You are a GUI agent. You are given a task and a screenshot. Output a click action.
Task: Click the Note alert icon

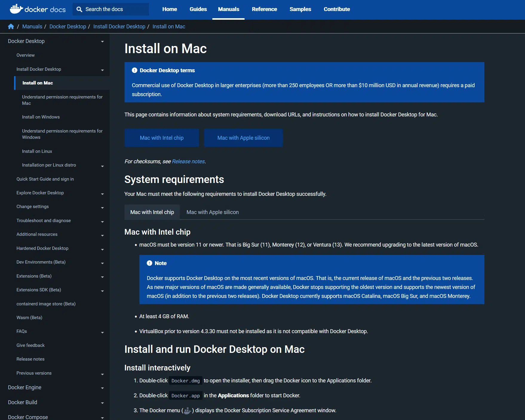point(149,263)
